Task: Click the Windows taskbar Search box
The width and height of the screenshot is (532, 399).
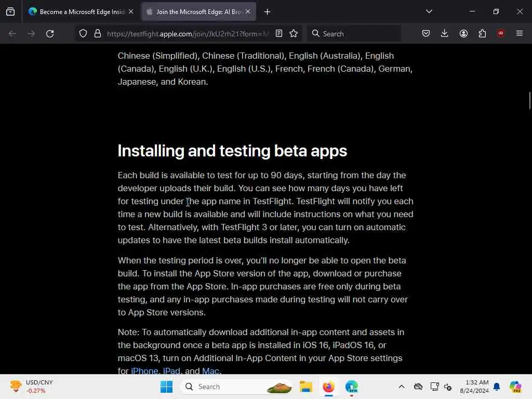Action: pos(237,387)
